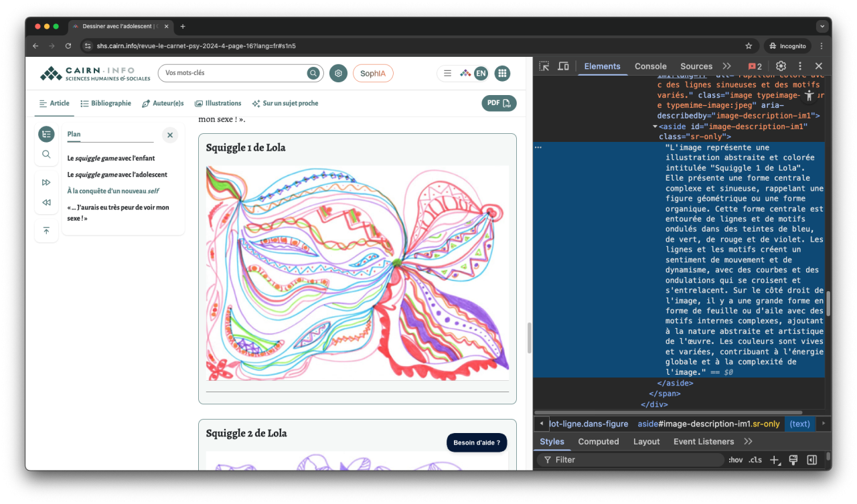Click the rewind previous-section icon
857x504 pixels.
pos(46,202)
